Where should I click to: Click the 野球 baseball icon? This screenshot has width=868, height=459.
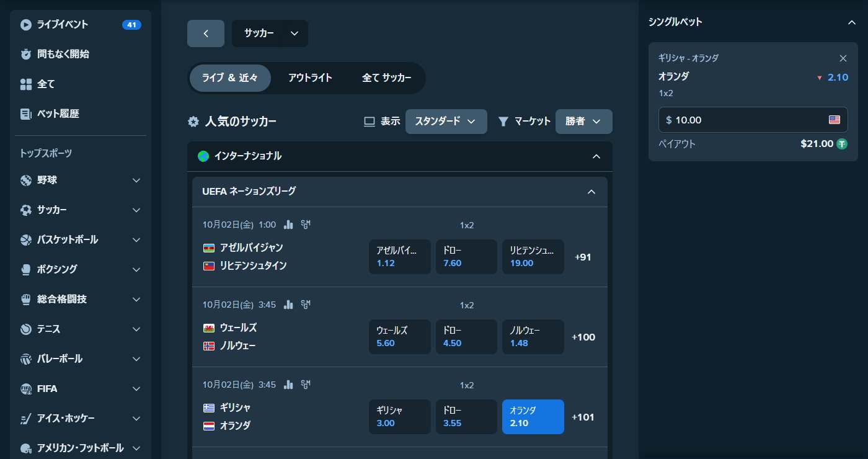[25, 180]
